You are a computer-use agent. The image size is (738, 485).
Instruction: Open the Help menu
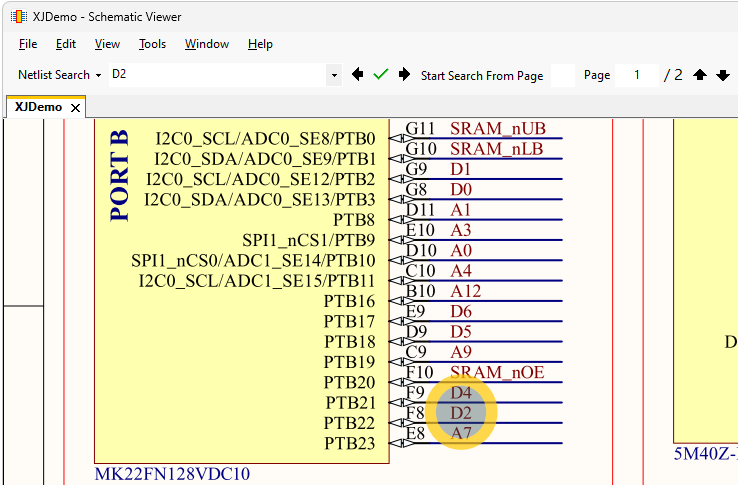tap(260, 44)
